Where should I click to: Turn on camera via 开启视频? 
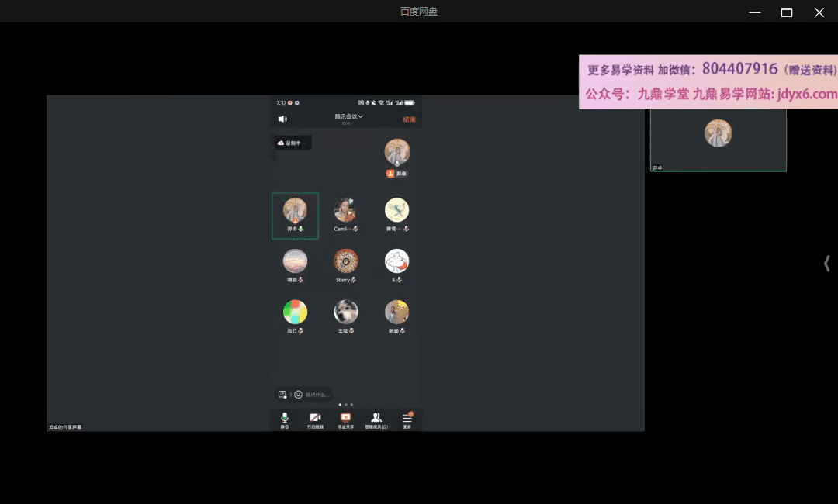[315, 419]
